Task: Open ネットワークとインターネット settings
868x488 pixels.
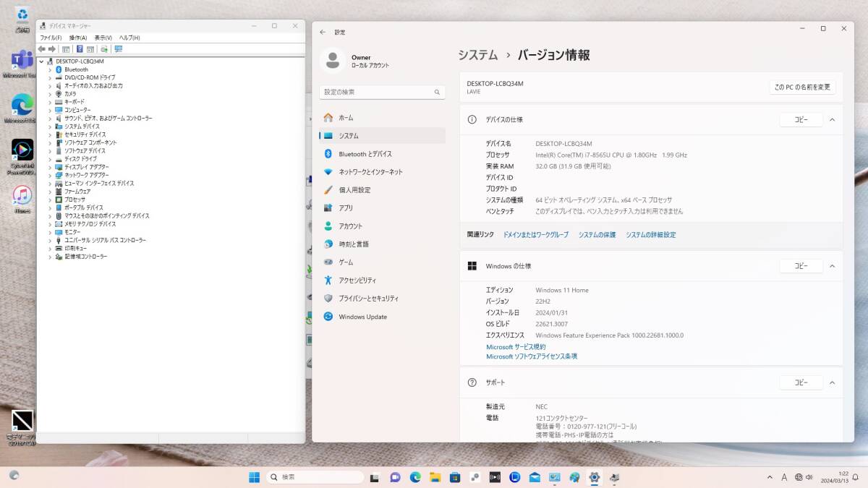Action: (x=382, y=172)
